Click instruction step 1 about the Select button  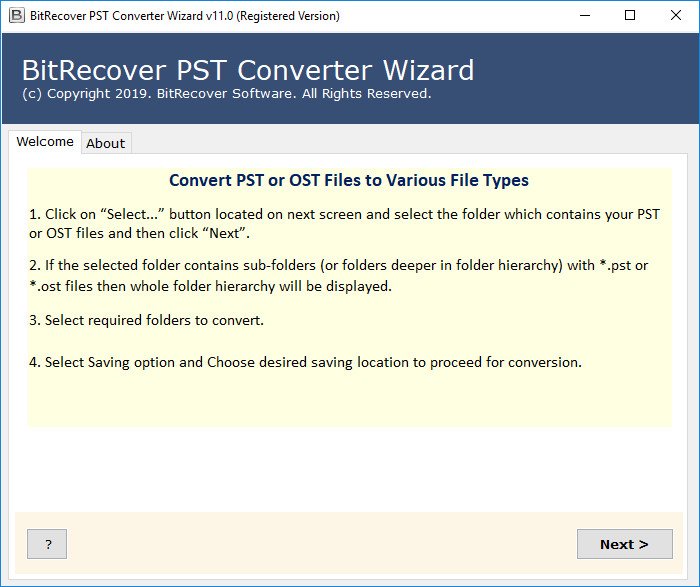(x=344, y=224)
